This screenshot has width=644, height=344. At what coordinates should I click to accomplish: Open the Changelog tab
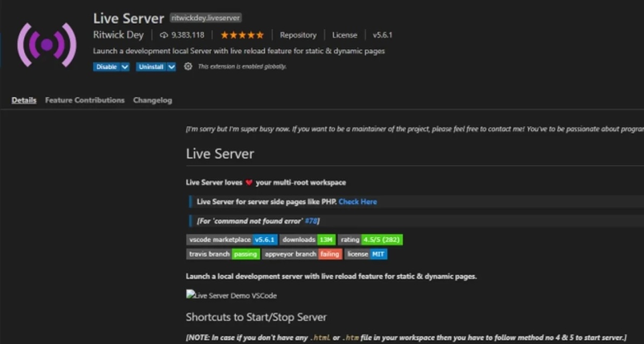[x=153, y=100]
